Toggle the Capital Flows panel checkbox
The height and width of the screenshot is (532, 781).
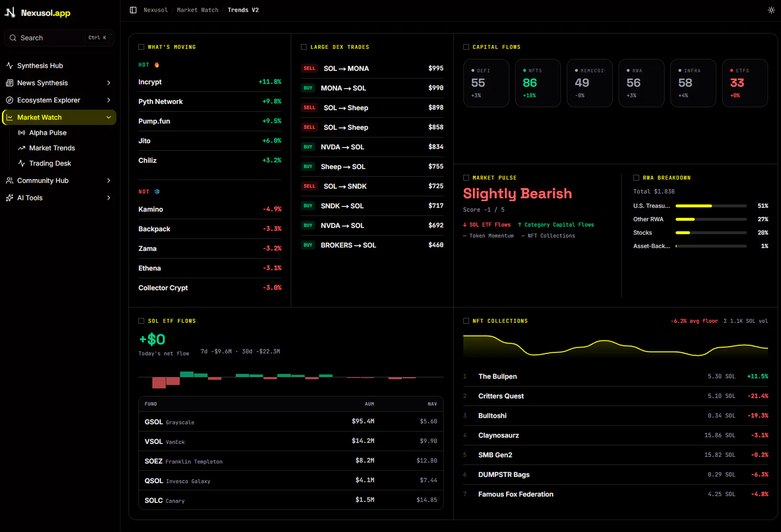tap(466, 47)
